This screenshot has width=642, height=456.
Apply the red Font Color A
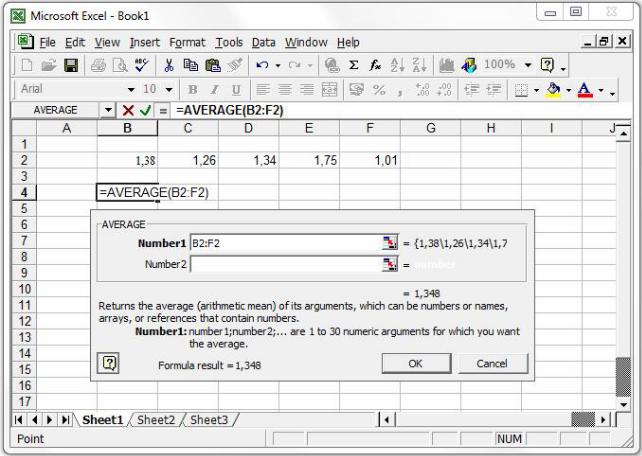585,90
